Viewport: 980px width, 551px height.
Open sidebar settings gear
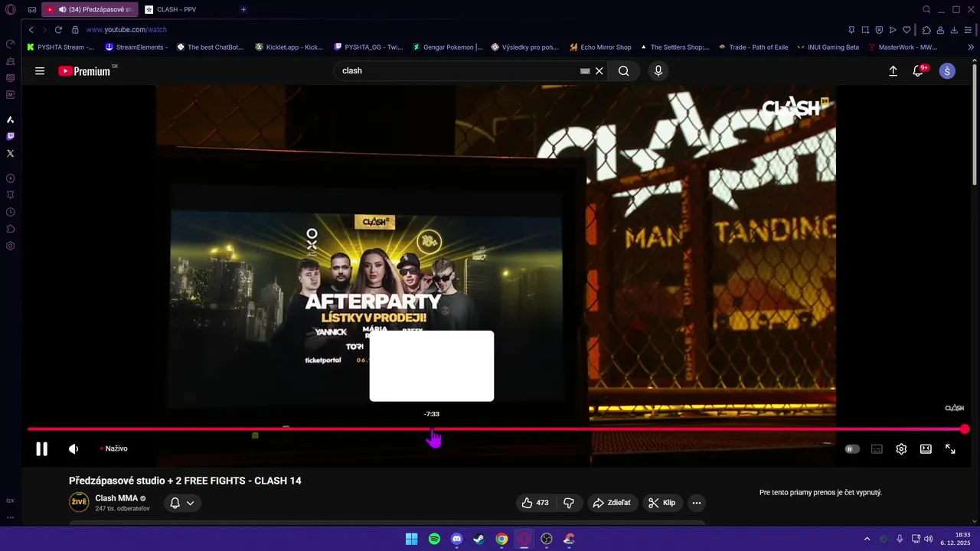tap(10, 246)
